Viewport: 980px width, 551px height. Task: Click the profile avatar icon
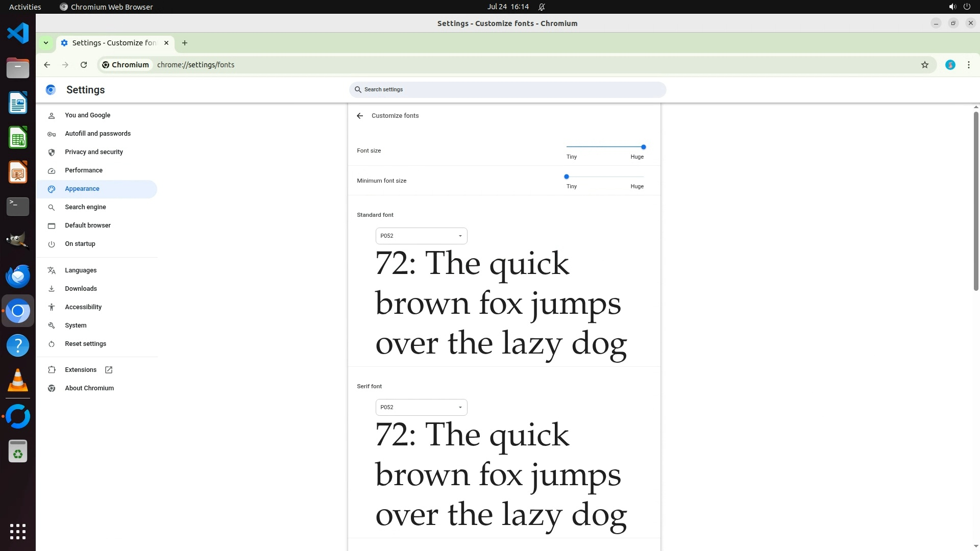point(950,65)
